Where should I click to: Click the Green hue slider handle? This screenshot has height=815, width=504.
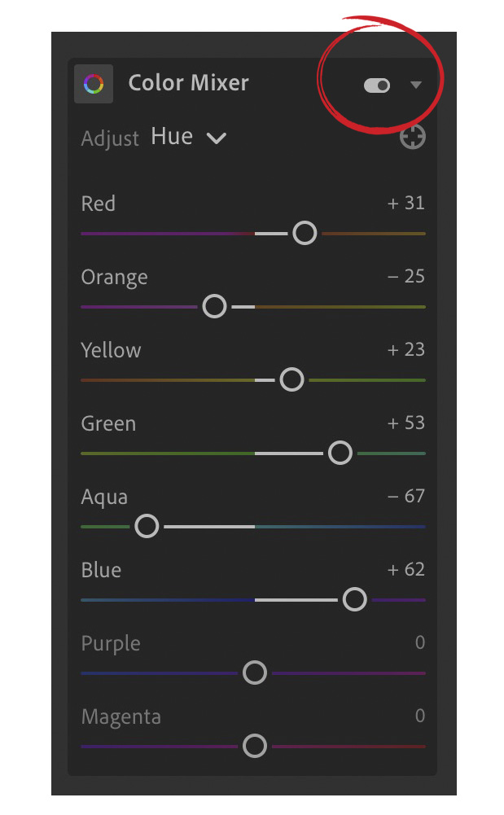point(340,454)
